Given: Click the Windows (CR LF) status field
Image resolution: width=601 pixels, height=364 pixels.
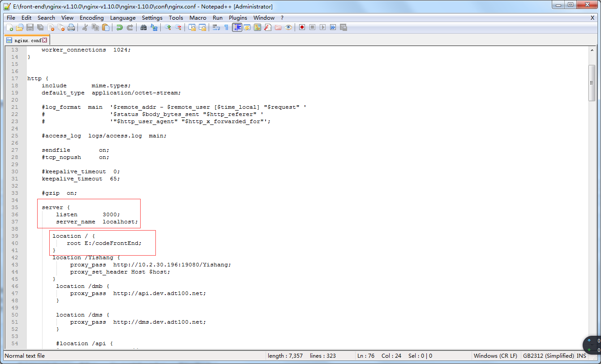Looking at the screenshot, I should 495,356.
